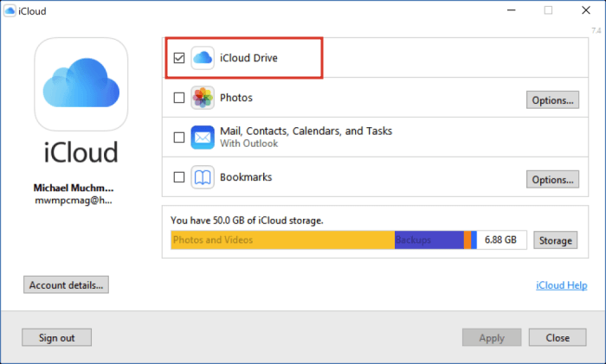Screen dimensions: 606x364
Task: Open Account details dialog
Action: coord(66,284)
